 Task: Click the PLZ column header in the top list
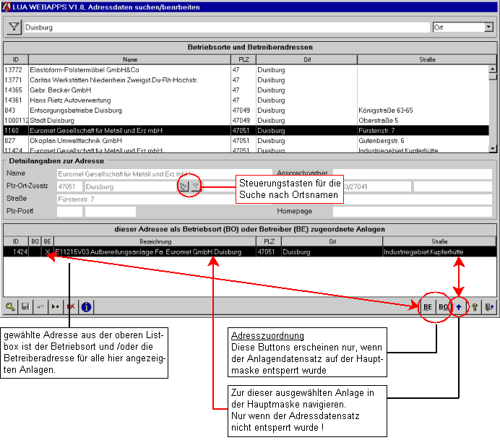click(x=243, y=59)
